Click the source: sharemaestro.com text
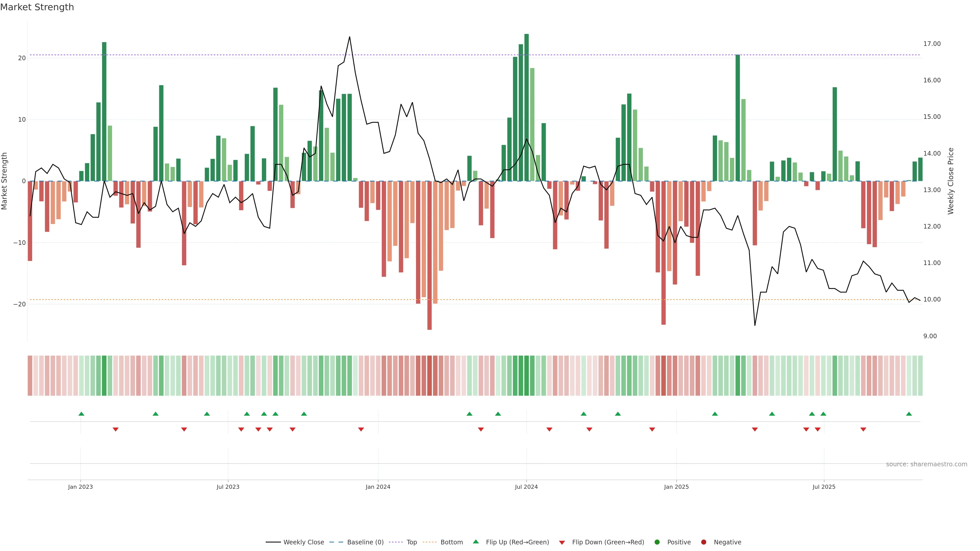This screenshot has width=980, height=551. (x=926, y=464)
